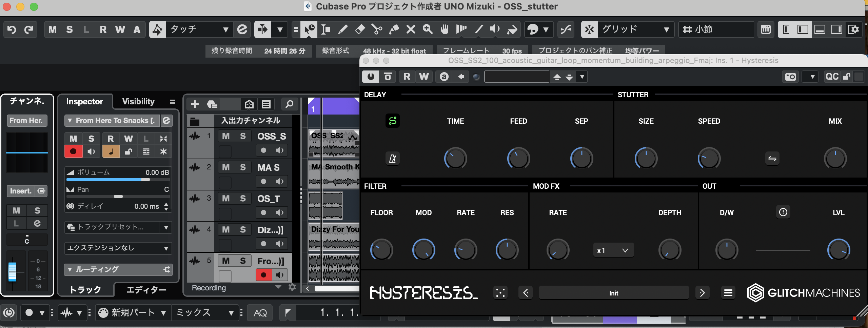Select the Mute X tool
This screenshot has width=868, height=328.
coord(411,29)
